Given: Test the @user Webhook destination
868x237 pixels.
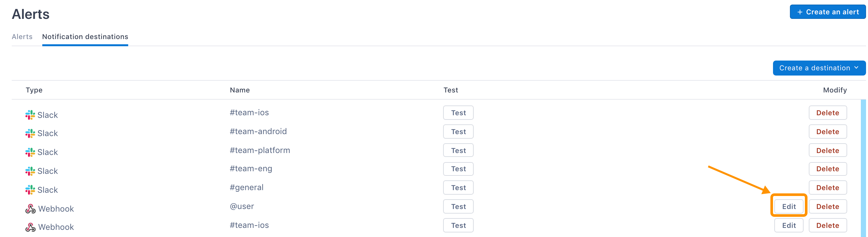Looking at the screenshot, I should tap(458, 207).
